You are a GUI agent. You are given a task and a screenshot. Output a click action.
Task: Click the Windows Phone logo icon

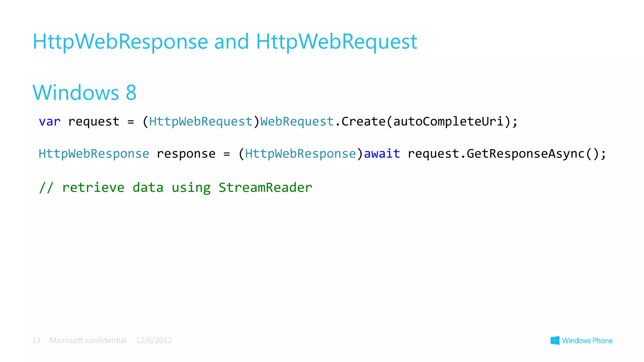pos(555,340)
